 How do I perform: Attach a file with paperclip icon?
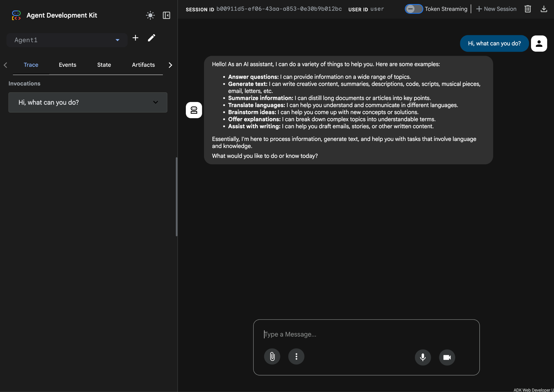pos(272,357)
